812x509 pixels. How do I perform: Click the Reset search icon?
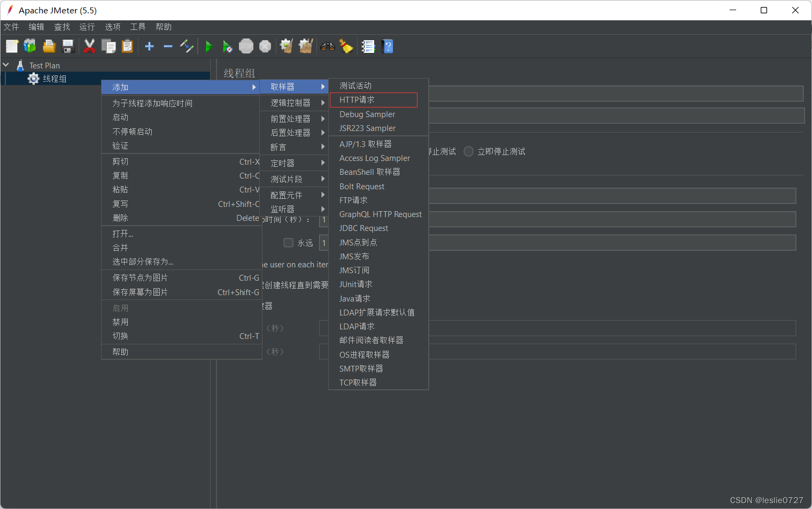click(346, 47)
